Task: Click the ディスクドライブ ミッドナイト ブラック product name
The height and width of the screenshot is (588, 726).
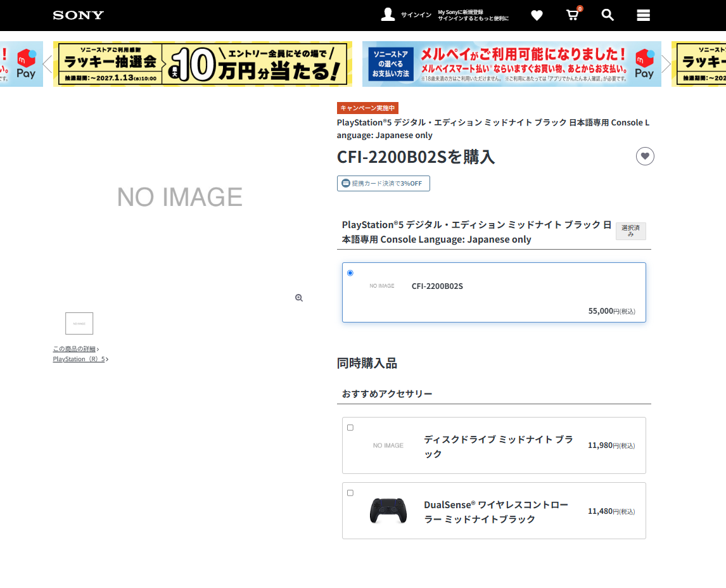Action: (499, 446)
